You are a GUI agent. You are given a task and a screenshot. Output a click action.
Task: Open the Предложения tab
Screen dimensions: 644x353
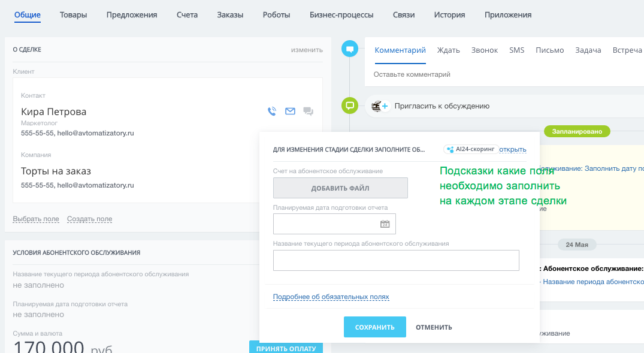(x=132, y=15)
